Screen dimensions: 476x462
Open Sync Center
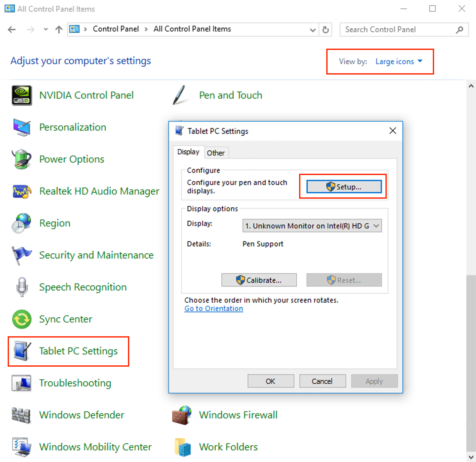coord(65,319)
